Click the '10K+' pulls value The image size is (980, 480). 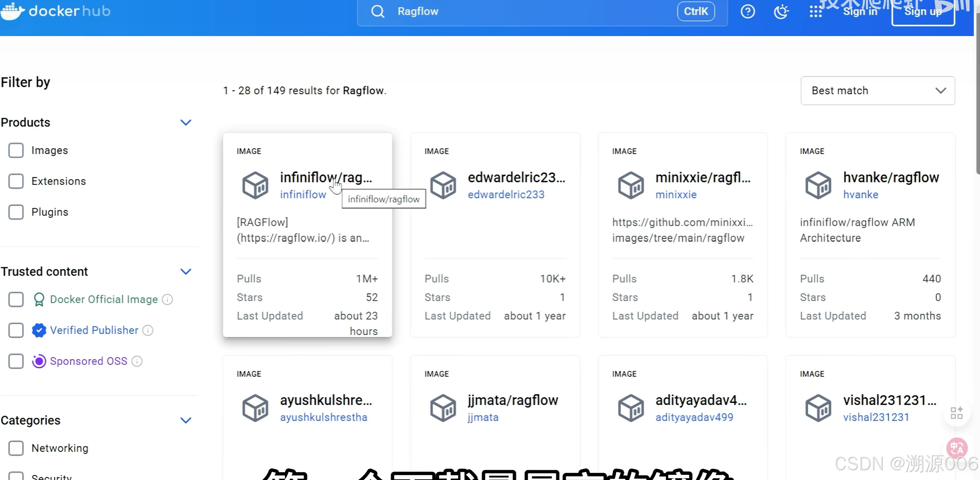(553, 279)
